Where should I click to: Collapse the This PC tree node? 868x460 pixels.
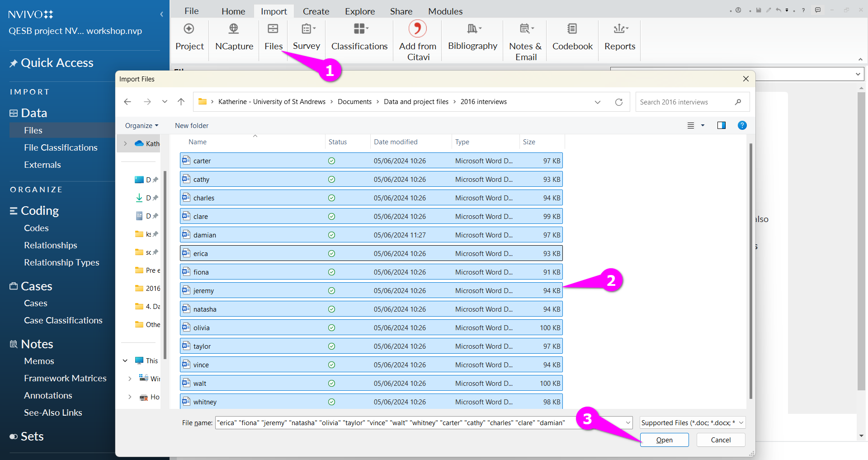pos(125,360)
